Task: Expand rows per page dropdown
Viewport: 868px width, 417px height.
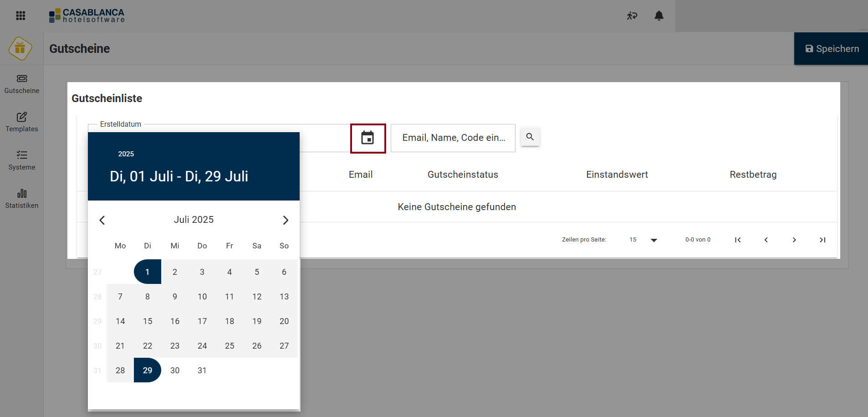Action: [x=654, y=240]
